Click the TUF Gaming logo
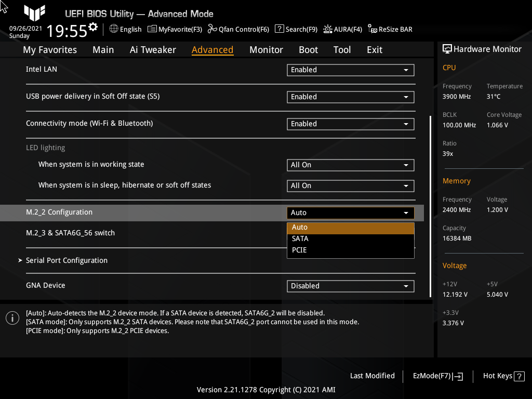Image resolution: width=532 pixels, height=399 pixels. (34, 14)
